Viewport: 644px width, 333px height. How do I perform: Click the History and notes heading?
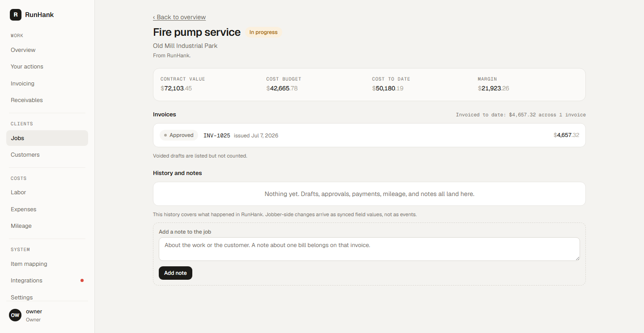(x=178, y=173)
